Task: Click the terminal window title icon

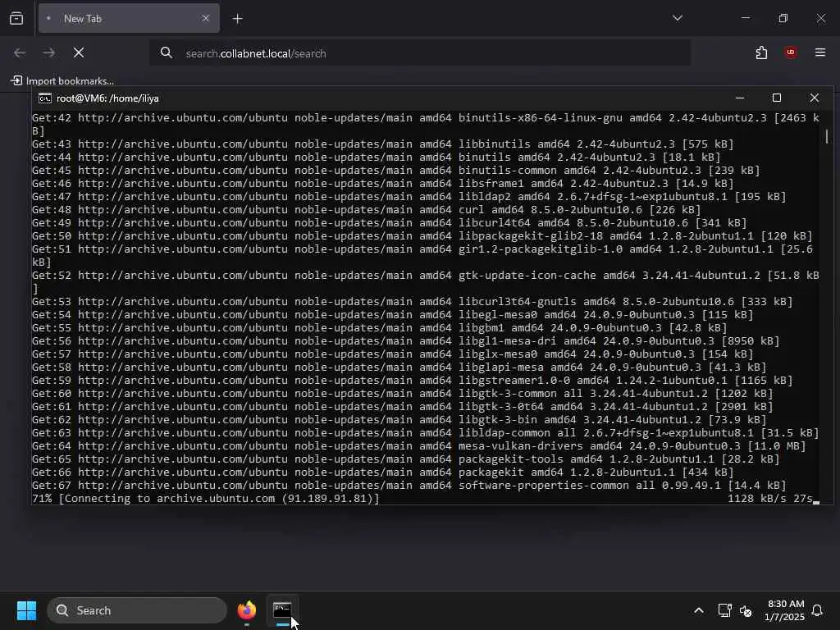Action: click(45, 98)
